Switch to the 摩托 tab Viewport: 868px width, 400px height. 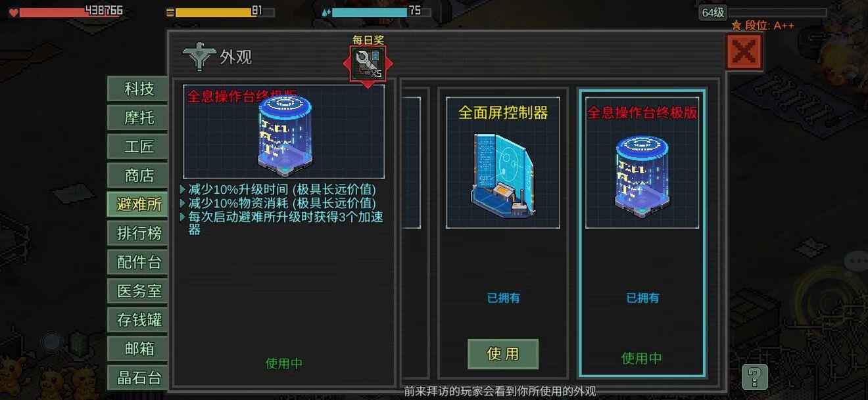139,118
